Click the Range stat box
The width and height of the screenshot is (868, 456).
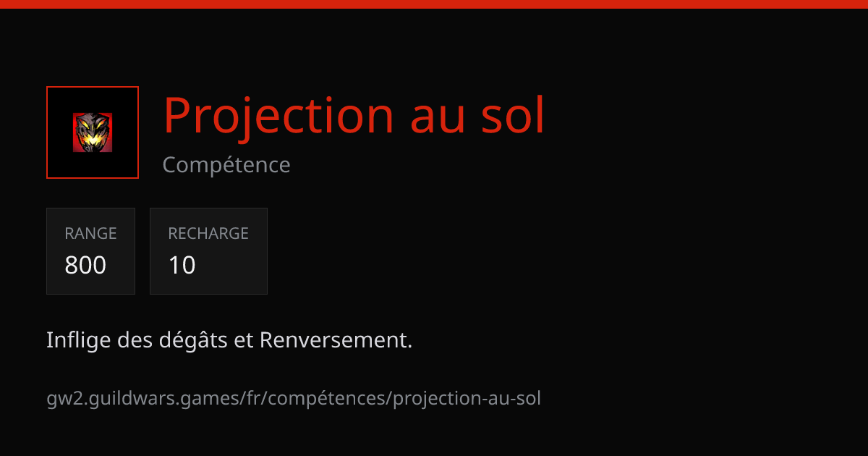(90, 251)
